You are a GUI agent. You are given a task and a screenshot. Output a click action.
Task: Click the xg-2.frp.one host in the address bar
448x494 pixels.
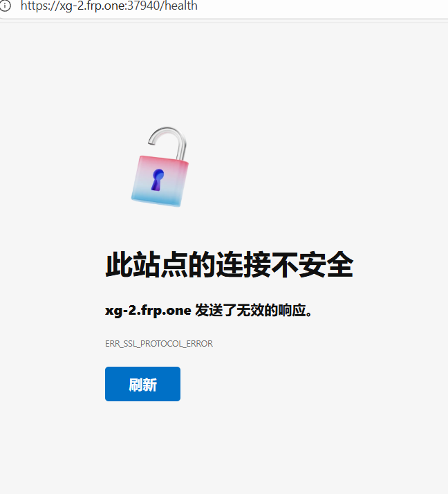point(92,6)
